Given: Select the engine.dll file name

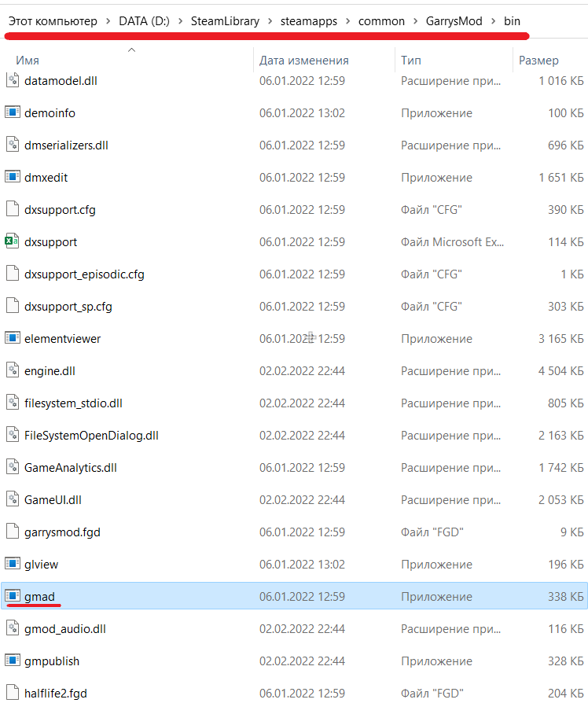Looking at the screenshot, I should pyautogui.click(x=50, y=371).
